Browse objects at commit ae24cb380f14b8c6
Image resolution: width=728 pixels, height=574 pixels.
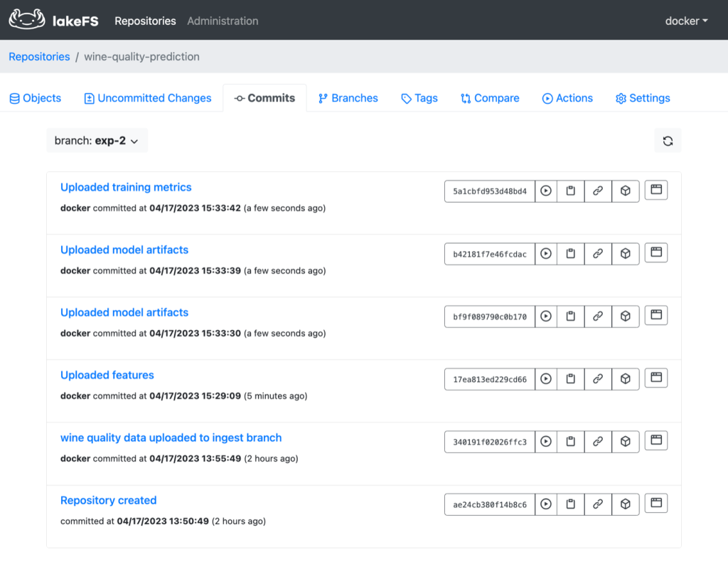[656, 503]
